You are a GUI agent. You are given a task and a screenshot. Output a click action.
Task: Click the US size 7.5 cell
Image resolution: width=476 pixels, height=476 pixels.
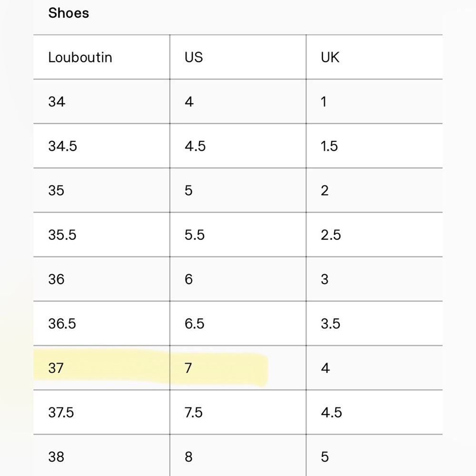[238, 412]
